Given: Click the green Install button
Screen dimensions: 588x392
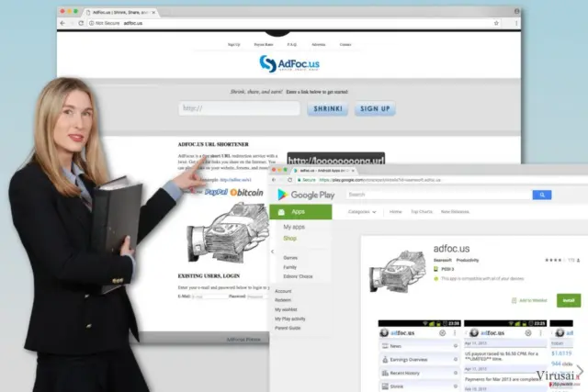Looking at the screenshot, I should tap(569, 300).
